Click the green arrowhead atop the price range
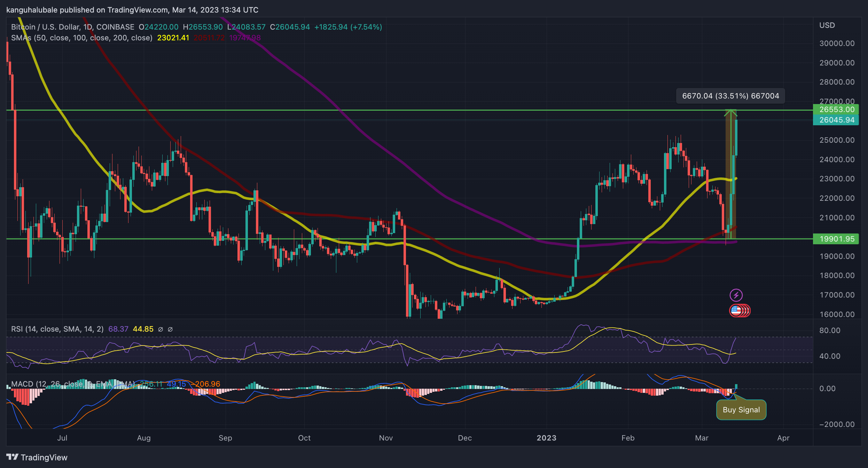868x468 pixels. coord(730,112)
